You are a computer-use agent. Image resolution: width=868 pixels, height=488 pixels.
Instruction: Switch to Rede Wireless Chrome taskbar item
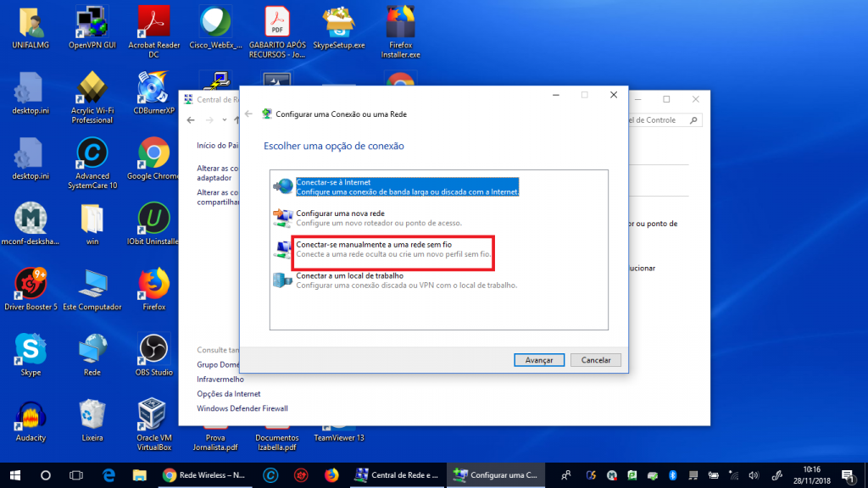pos(203,475)
